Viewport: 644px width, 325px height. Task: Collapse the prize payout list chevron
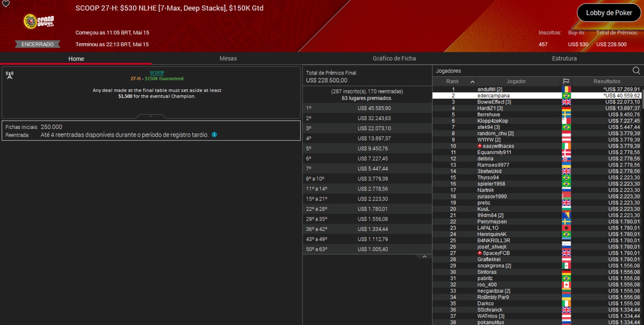(x=424, y=257)
